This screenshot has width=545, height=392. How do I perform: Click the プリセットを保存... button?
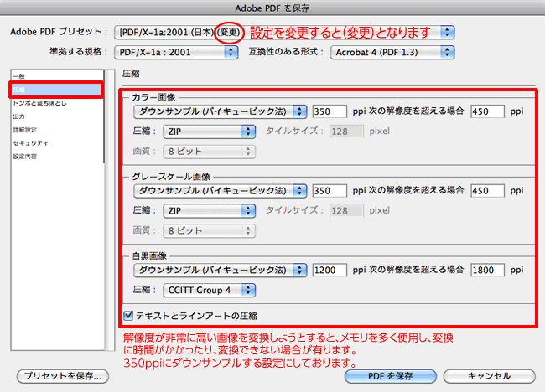(x=63, y=376)
